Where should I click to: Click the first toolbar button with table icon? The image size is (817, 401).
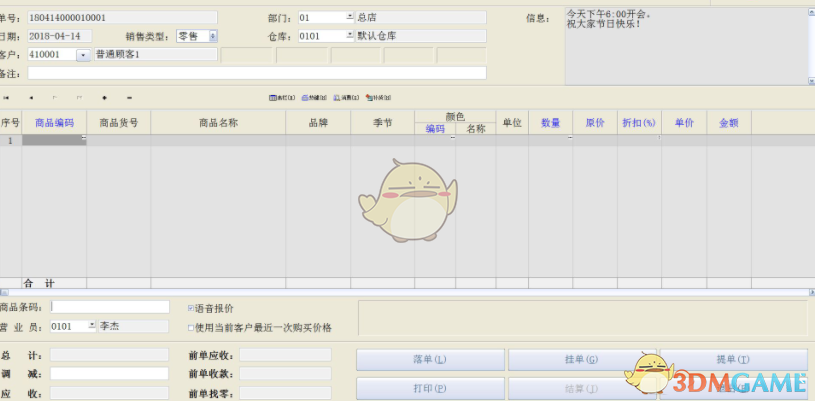pyautogui.click(x=282, y=97)
